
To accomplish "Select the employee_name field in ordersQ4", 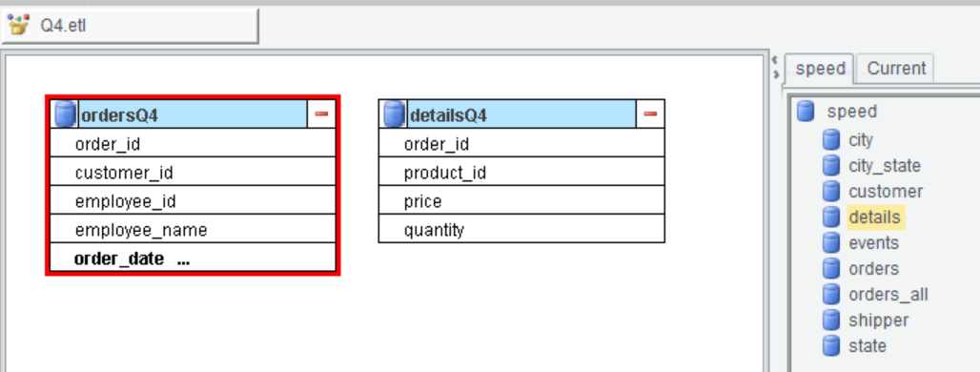I will click(193, 230).
